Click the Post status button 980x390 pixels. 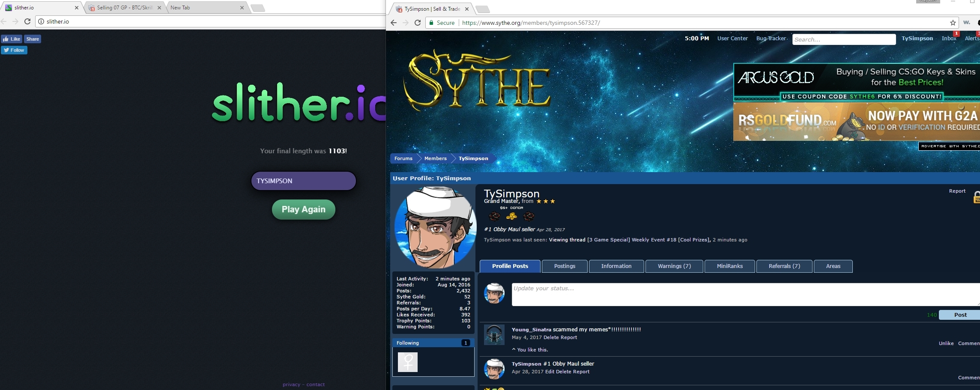tap(959, 315)
